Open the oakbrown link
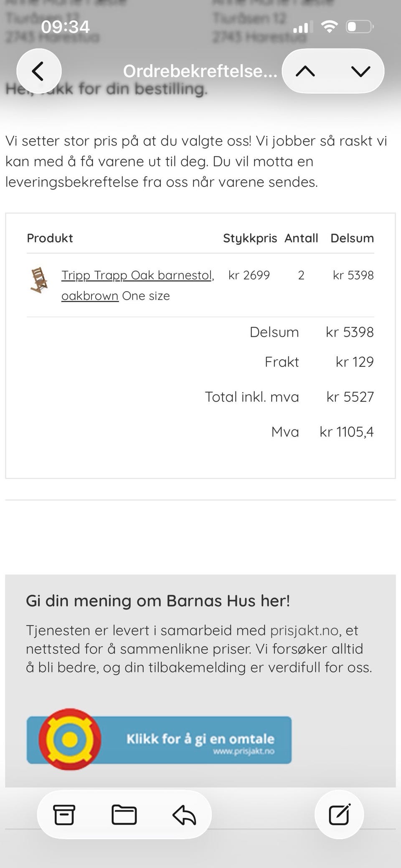The image size is (401, 868). [x=90, y=296]
